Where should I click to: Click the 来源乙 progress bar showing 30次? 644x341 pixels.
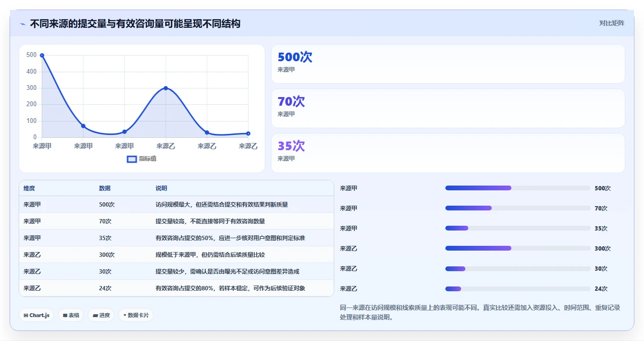click(x=518, y=269)
